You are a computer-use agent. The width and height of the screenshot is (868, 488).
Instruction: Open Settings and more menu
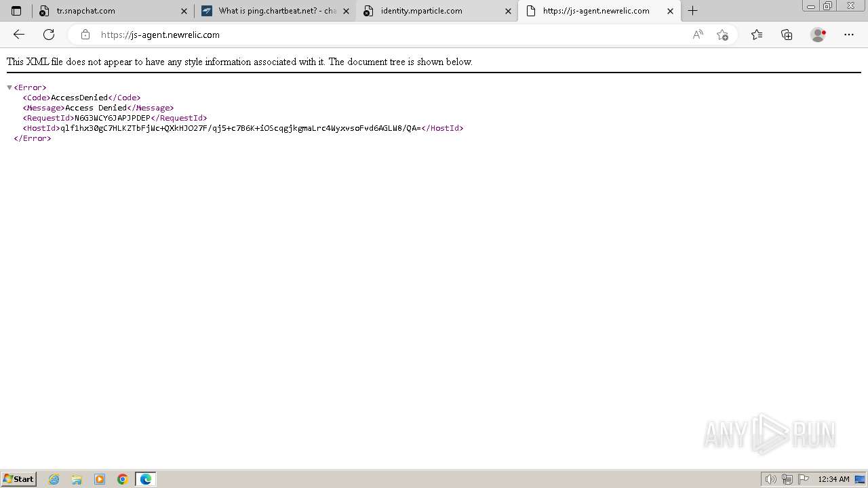(x=849, y=35)
